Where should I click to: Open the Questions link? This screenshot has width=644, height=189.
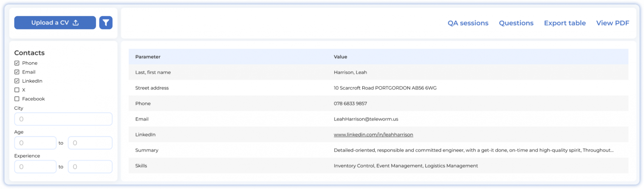(x=516, y=23)
